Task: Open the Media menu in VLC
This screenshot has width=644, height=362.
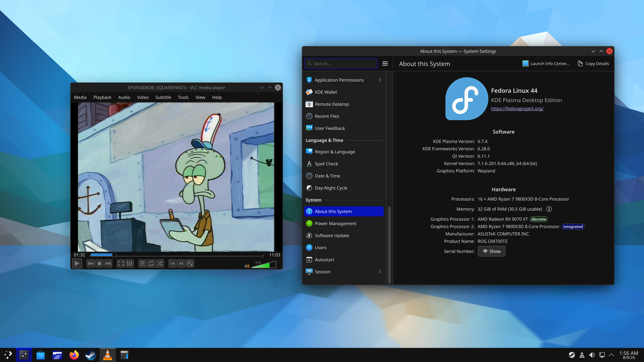Action: pos(80,97)
